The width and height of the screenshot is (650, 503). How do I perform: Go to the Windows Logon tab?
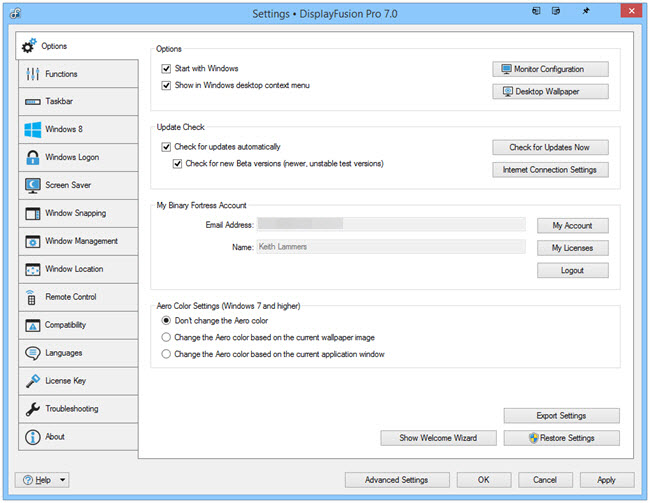point(78,158)
